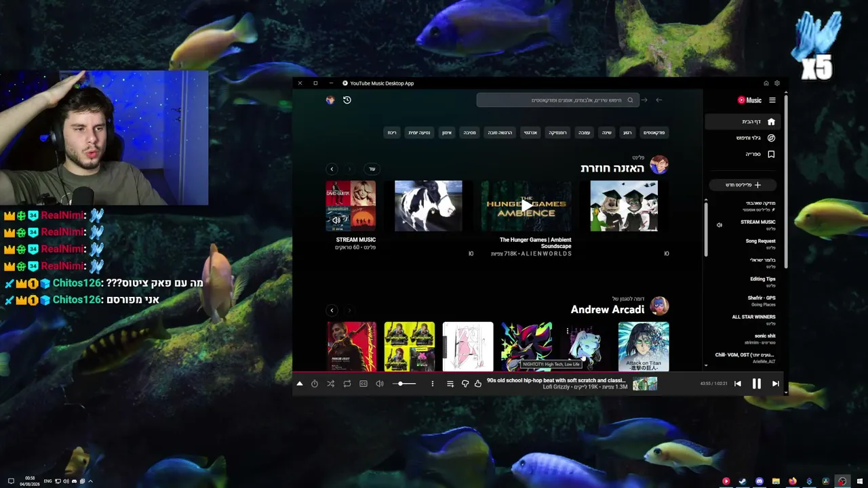The width and height of the screenshot is (868, 488).
Task: Select the אנרגטי filter chip
Action: point(530,133)
